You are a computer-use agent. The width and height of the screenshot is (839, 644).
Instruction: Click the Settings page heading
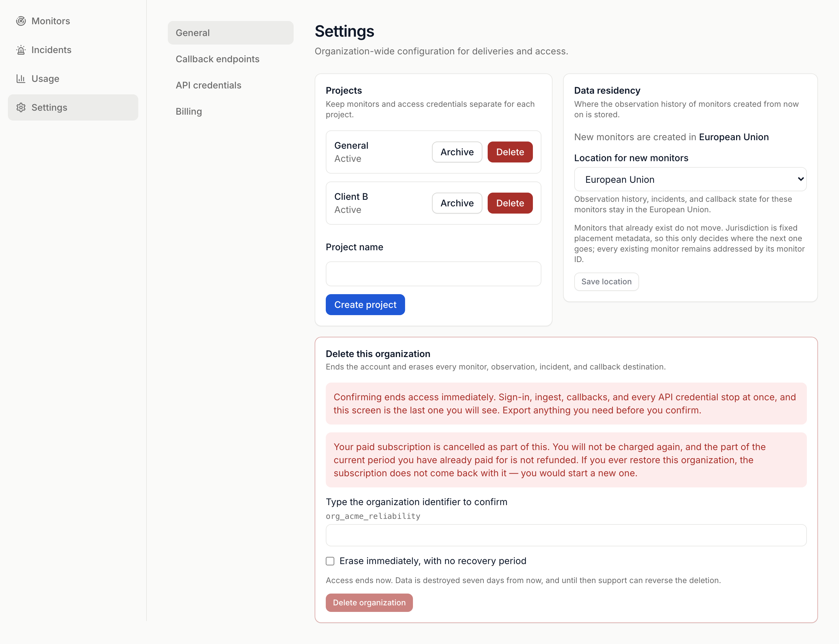344,31
